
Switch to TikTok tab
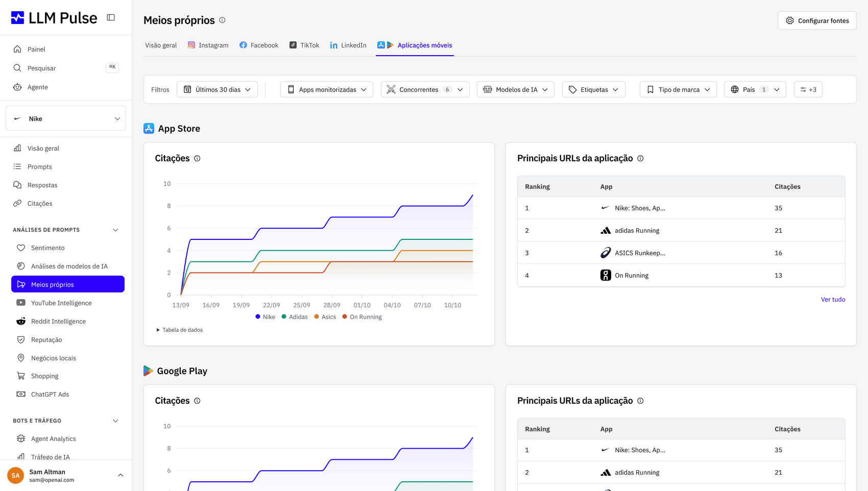[x=304, y=45]
